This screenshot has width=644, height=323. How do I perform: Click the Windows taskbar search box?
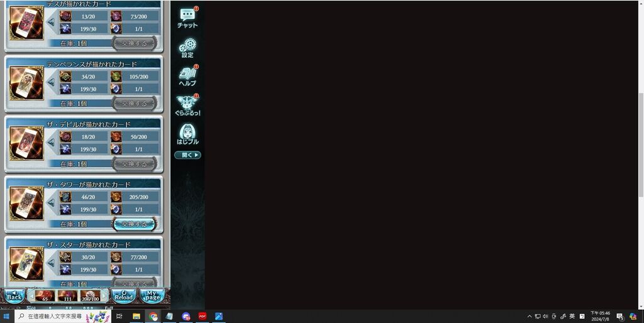coord(62,316)
